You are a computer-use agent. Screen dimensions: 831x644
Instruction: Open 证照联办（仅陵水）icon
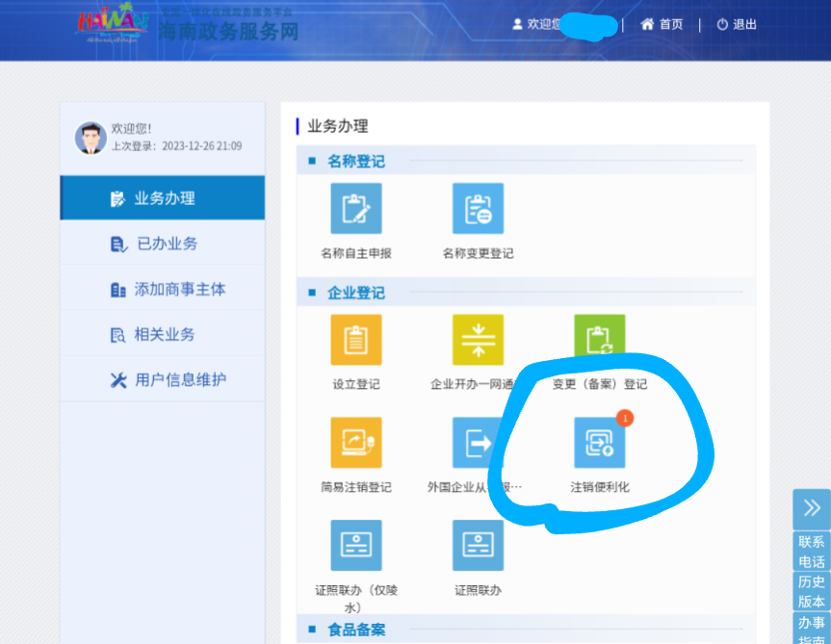356,546
